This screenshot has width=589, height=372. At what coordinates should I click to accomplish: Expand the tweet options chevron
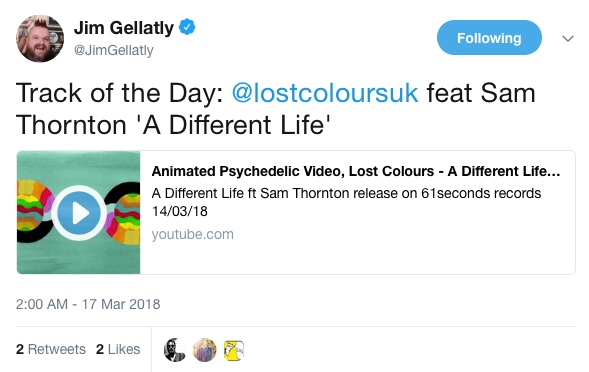click(568, 38)
